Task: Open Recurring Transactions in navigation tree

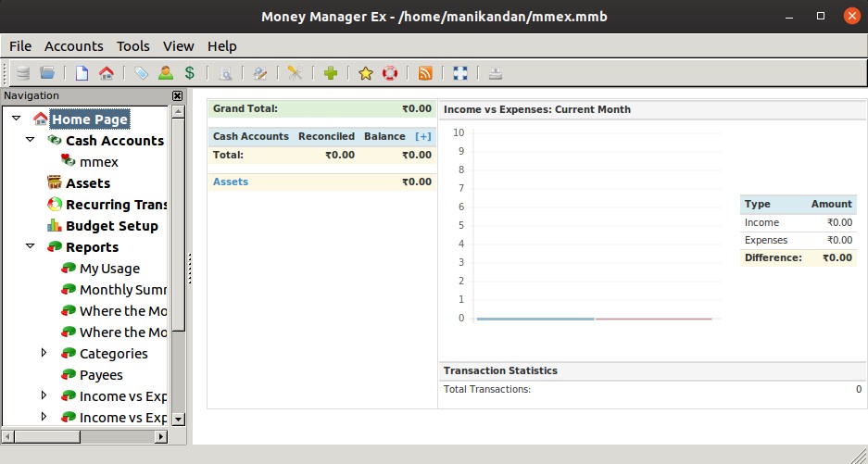Action: point(116,205)
